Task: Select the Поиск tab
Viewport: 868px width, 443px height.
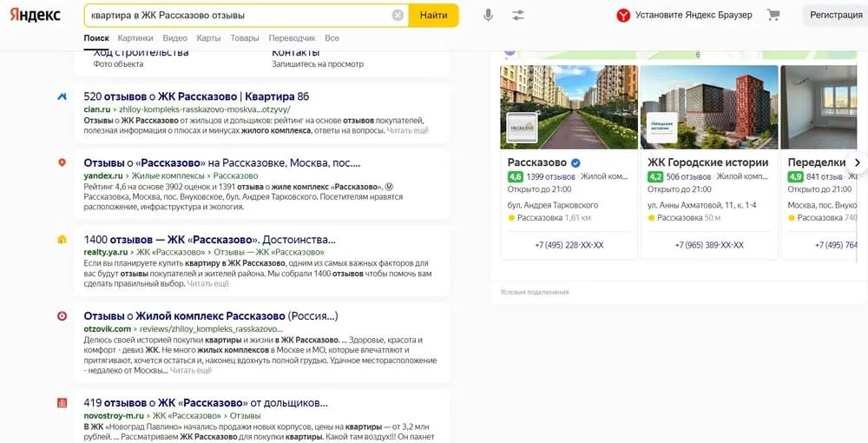Action: [x=96, y=38]
